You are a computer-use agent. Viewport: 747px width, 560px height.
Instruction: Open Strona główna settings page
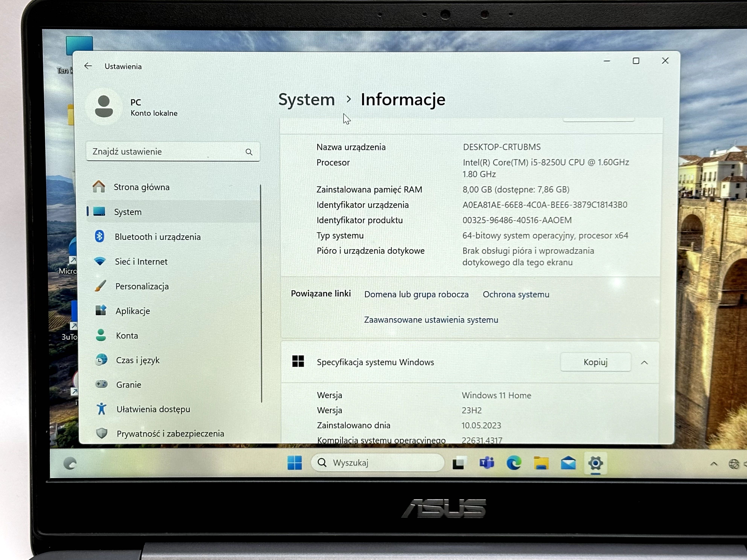tap(173, 187)
